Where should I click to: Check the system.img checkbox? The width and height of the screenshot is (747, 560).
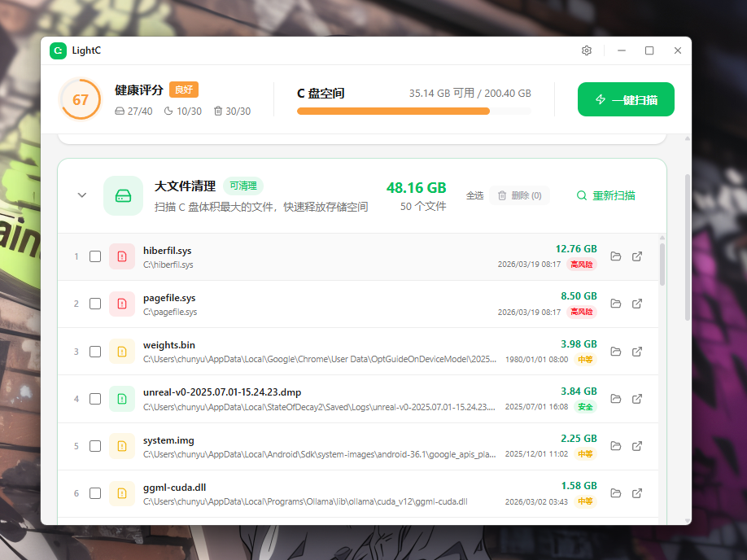coord(95,446)
